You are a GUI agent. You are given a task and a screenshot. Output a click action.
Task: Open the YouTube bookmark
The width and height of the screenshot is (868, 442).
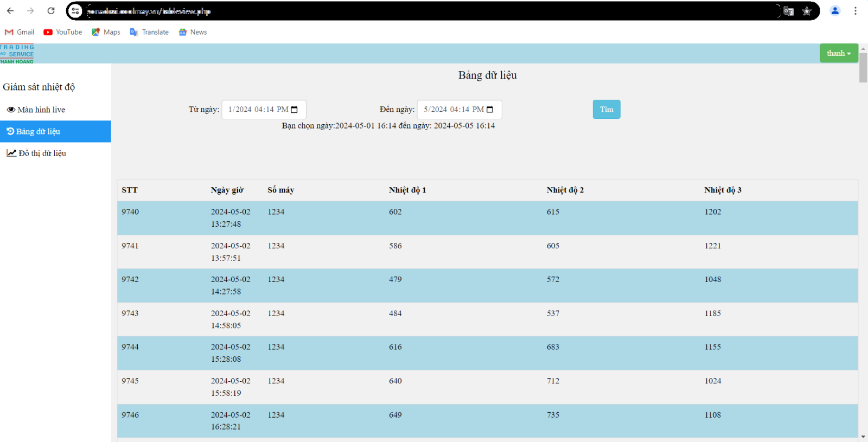coord(63,32)
